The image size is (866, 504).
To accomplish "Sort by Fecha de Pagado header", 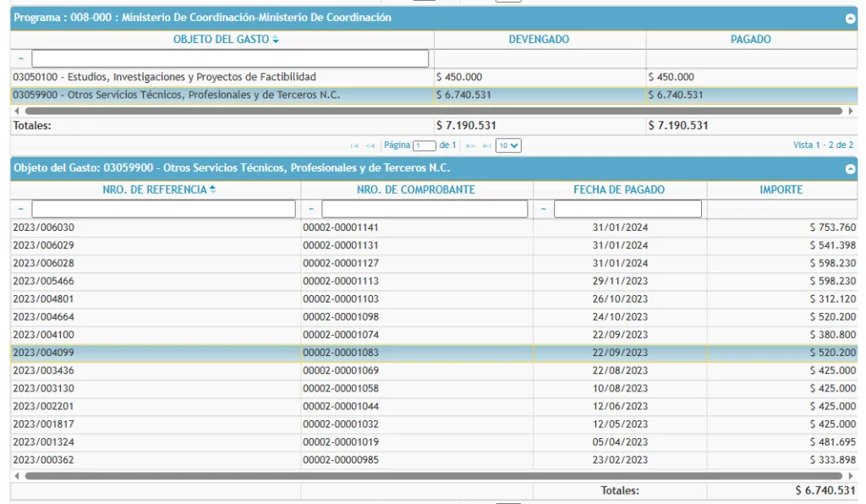I will tap(619, 190).
